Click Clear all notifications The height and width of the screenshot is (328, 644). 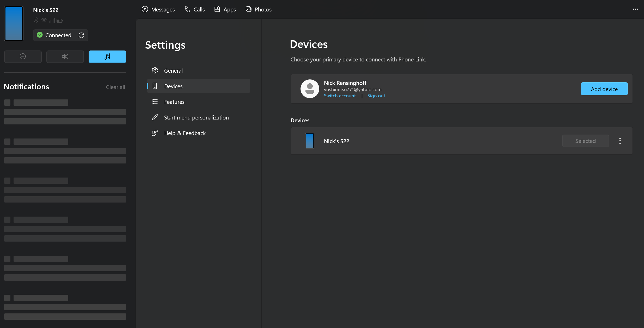tap(115, 87)
